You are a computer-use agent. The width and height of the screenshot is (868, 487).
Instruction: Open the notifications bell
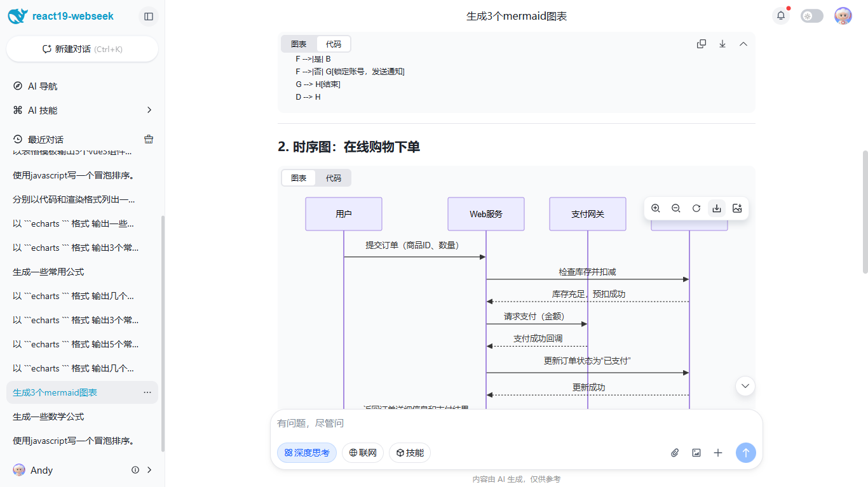(781, 16)
